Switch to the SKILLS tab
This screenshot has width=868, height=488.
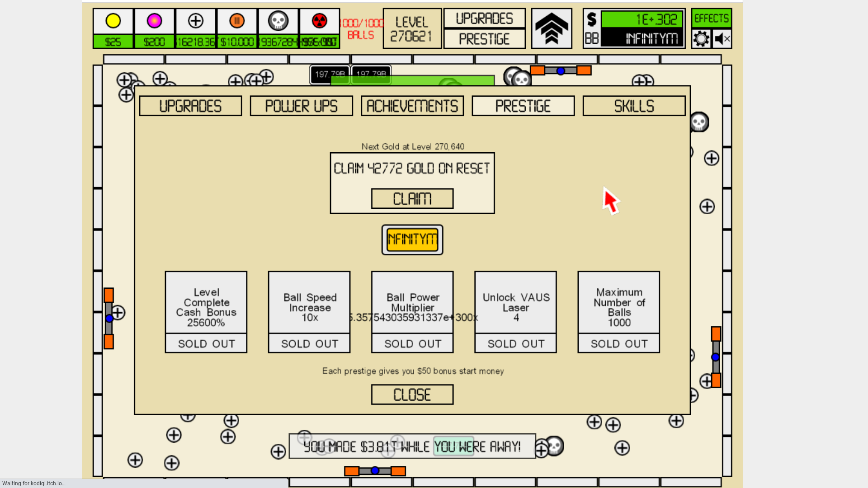click(634, 106)
